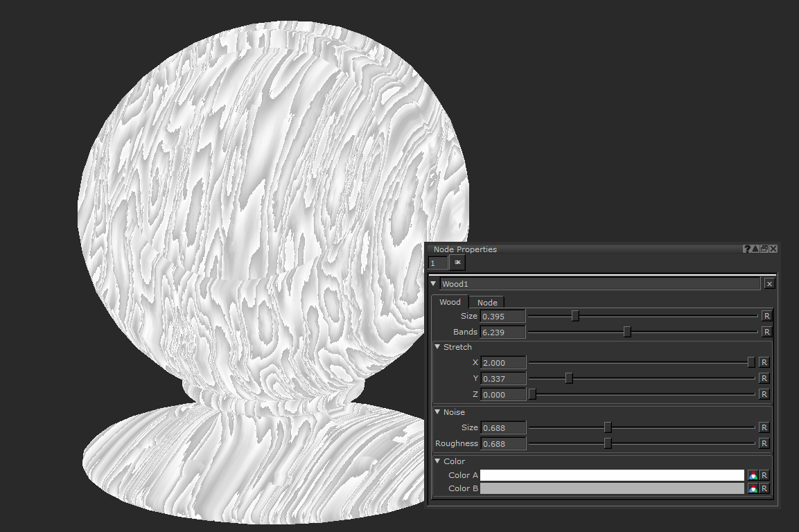Viewport: 799px width, 532px height.
Task: Collapse the Noise group
Action: (x=437, y=412)
